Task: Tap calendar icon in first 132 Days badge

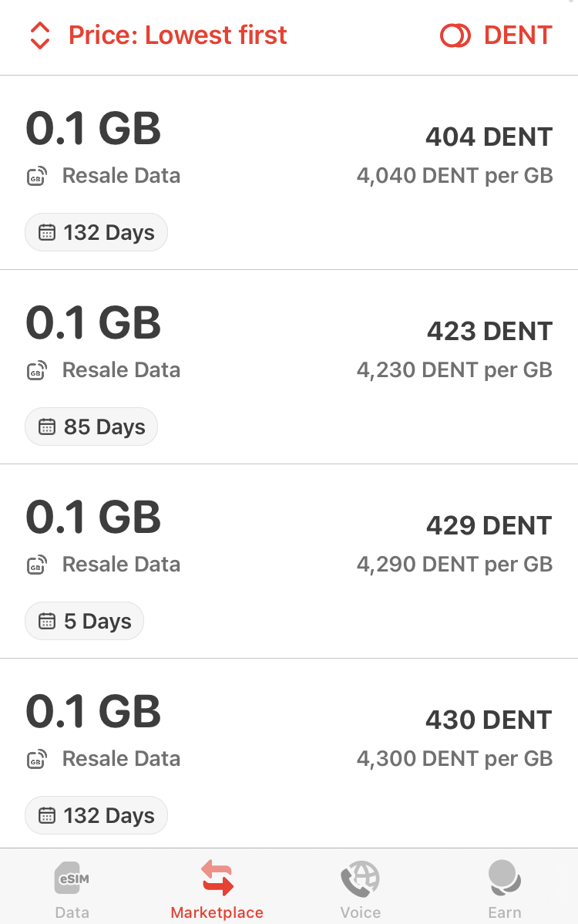Action: (x=47, y=233)
